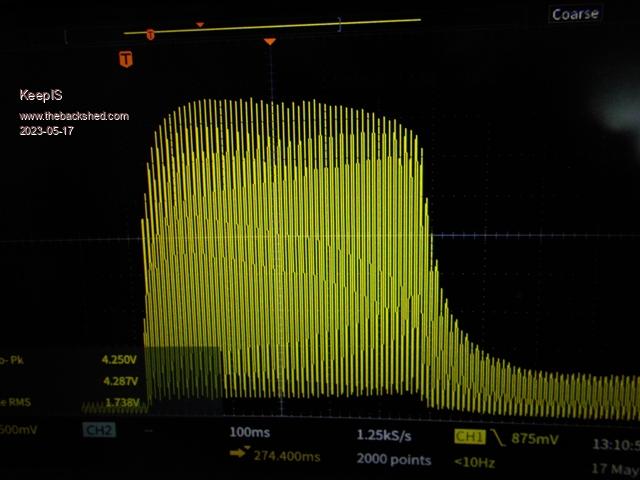Open the 2000 points record length
Image resolution: width=640 pixels, height=480 pixels.
coord(393,459)
